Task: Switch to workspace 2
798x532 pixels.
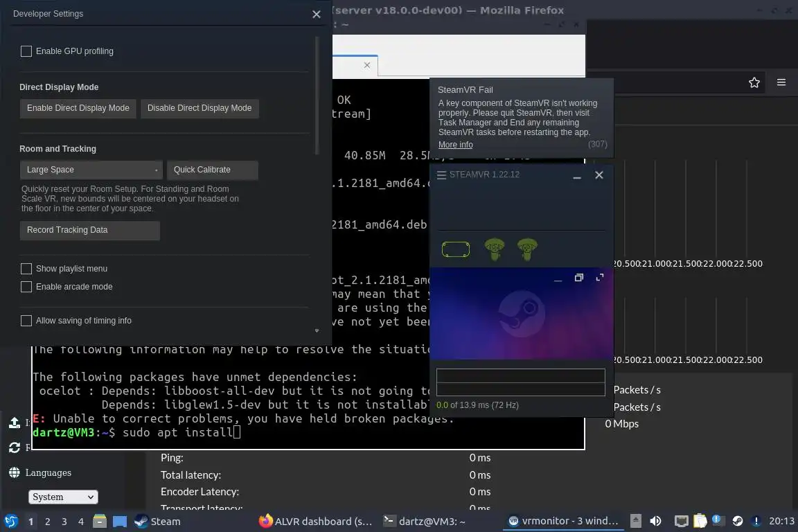Action: [47, 522]
